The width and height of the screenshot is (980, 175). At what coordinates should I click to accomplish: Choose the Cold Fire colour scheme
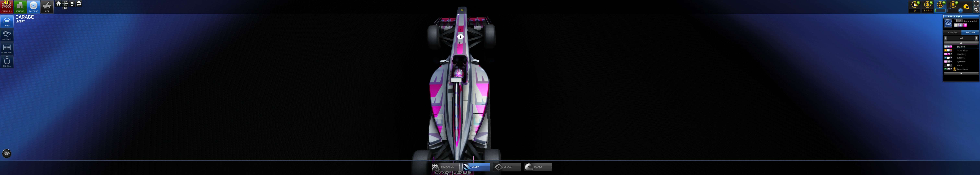pos(961,58)
